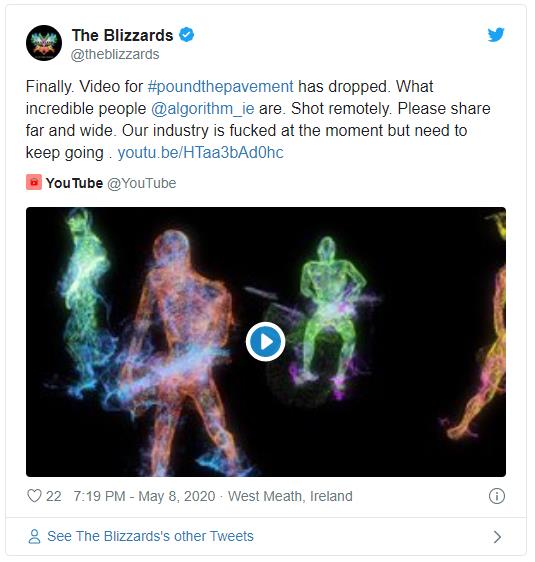Open the @algorithm_ie mention link
The height and width of the screenshot is (562, 535).
pyautogui.click(x=202, y=109)
